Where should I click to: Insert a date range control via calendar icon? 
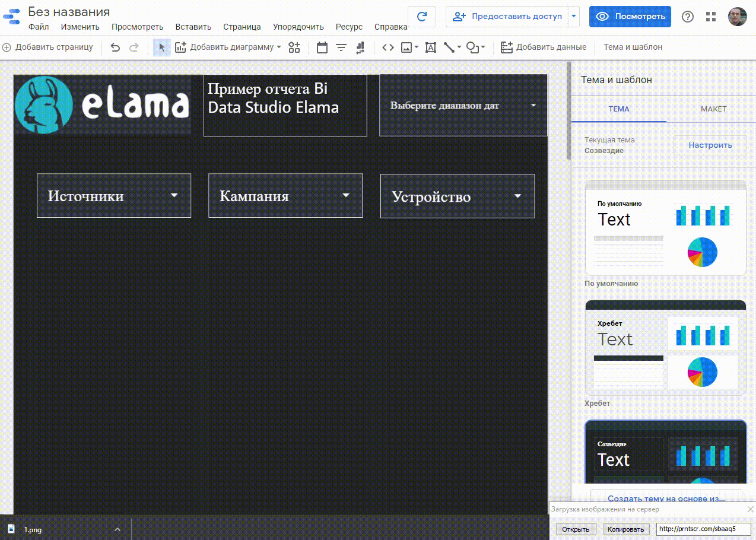(x=322, y=47)
